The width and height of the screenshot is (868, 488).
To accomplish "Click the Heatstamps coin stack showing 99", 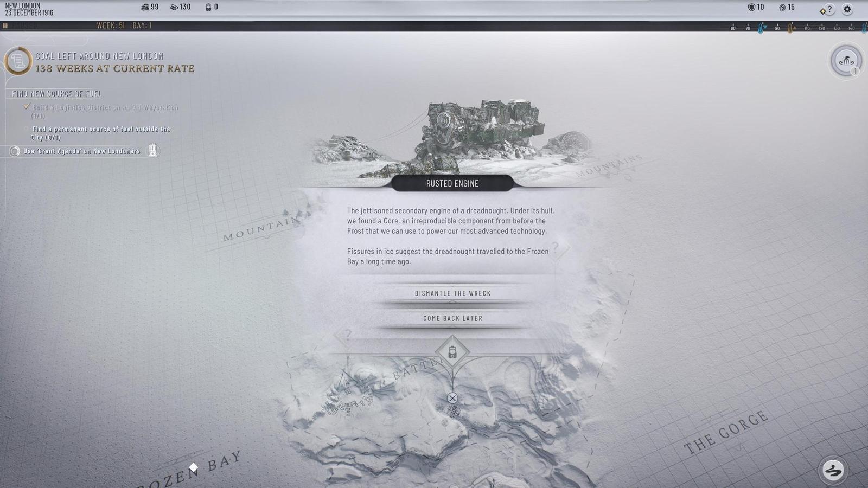I will 145,7.
